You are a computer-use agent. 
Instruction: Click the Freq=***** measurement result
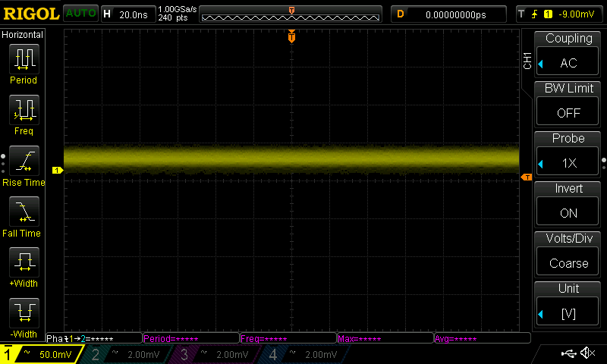288,338
